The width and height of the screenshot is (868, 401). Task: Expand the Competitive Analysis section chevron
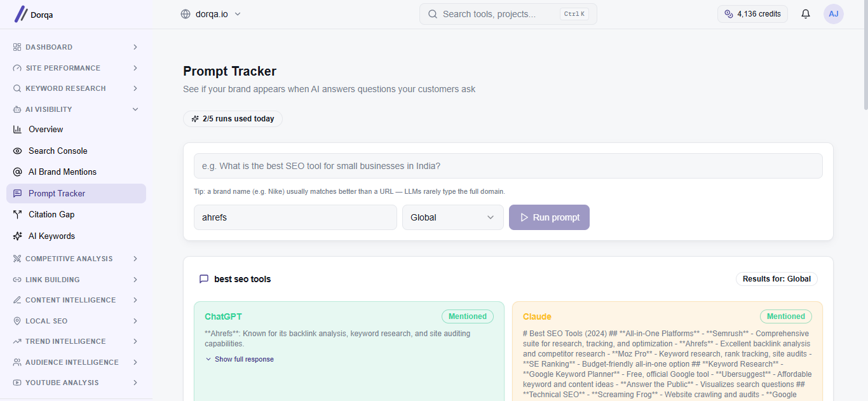coord(135,259)
